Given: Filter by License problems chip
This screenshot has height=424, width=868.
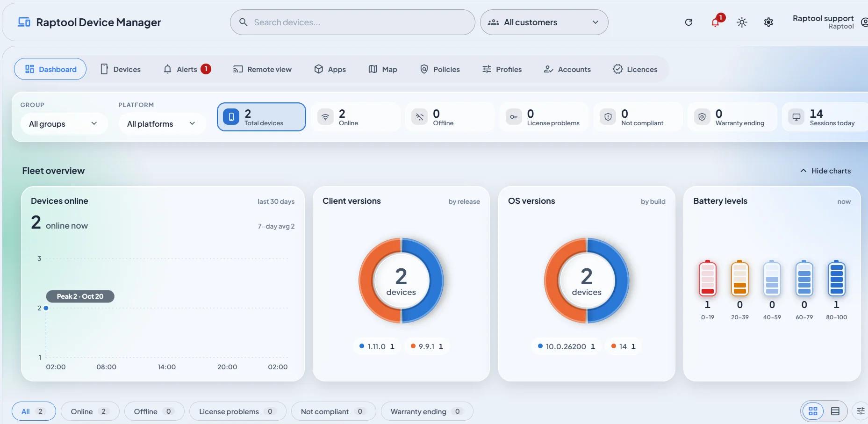Looking at the screenshot, I should [x=237, y=411].
